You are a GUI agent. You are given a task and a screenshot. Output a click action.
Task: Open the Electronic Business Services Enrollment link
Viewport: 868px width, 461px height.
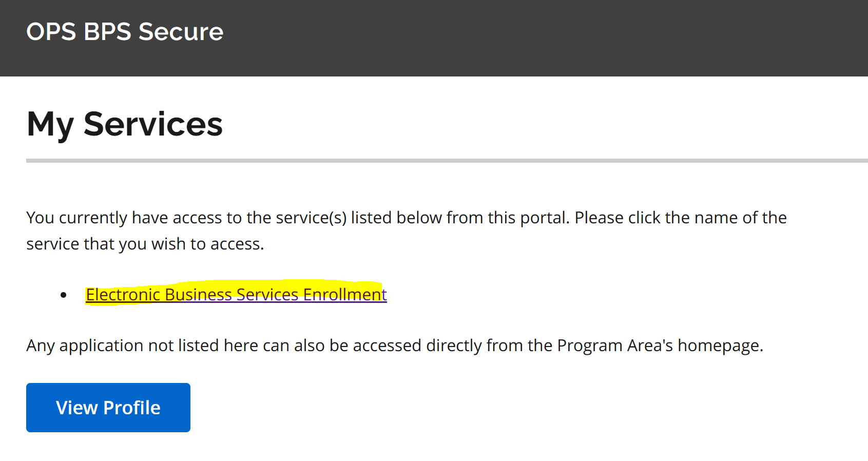[236, 294]
